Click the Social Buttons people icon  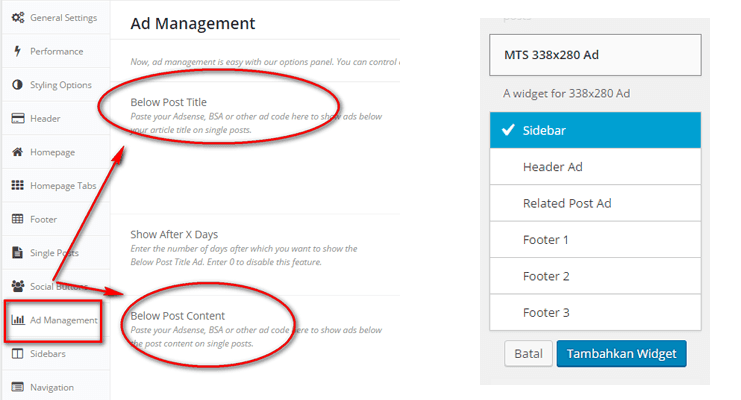pos(17,286)
